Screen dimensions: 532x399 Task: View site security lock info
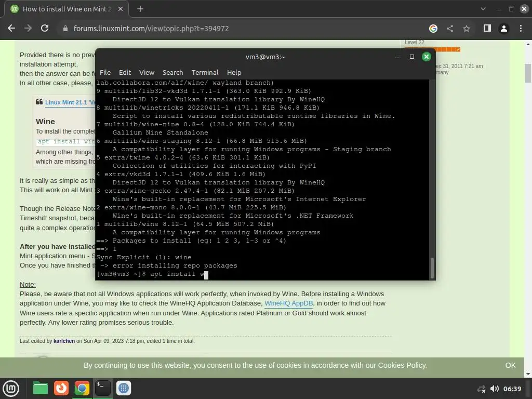pos(65,29)
